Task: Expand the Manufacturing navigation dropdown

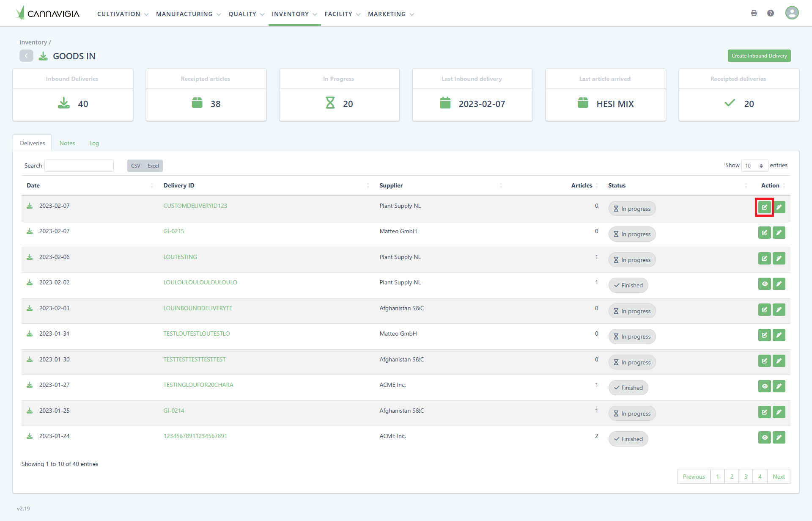Action: (x=188, y=14)
